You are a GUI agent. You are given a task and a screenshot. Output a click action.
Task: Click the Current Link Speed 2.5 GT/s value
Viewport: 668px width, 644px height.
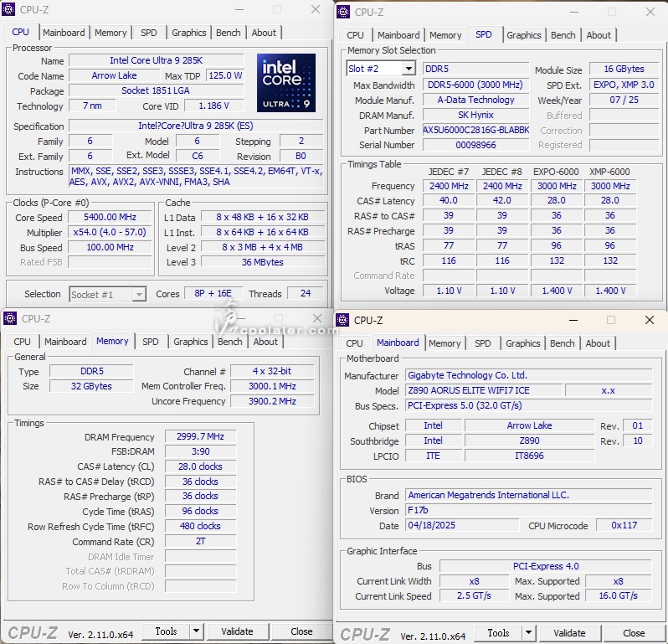[x=474, y=595]
